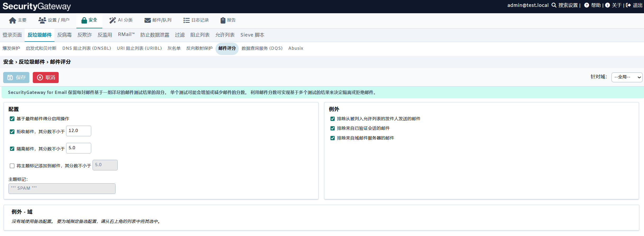Click the 搜索设置 link
The height and width of the screenshot is (236, 644).
pyautogui.click(x=568, y=5)
